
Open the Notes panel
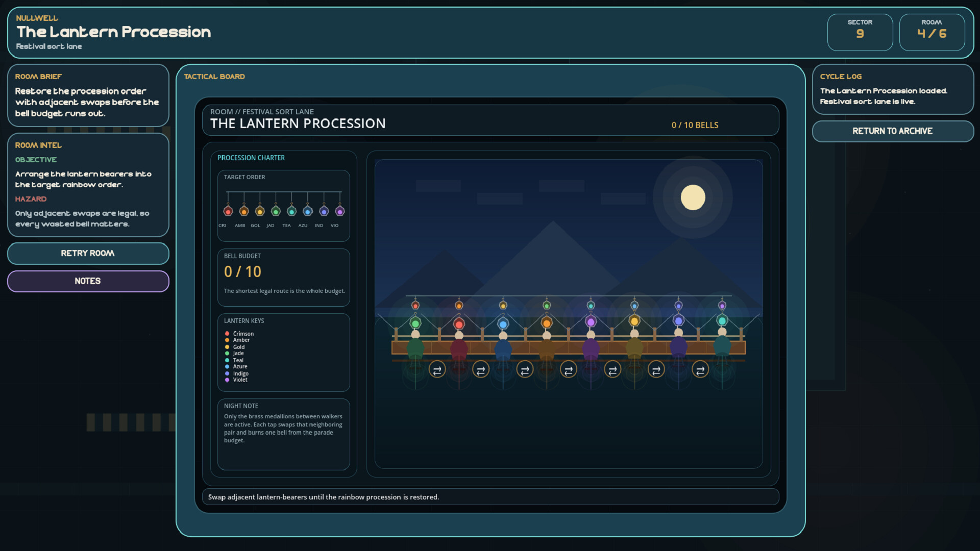tap(88, 281)
